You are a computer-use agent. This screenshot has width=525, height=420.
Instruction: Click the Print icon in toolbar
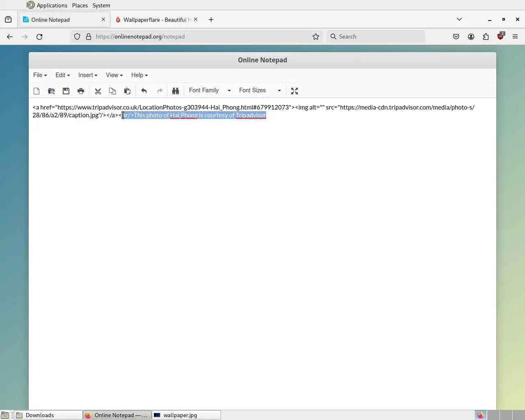81,91
